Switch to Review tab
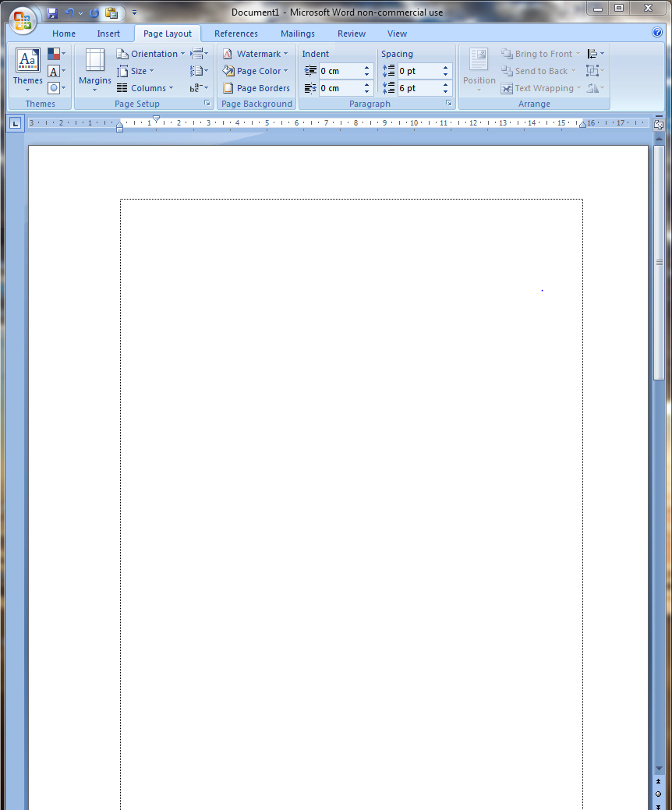672x810 pixels. coord(352,34)
